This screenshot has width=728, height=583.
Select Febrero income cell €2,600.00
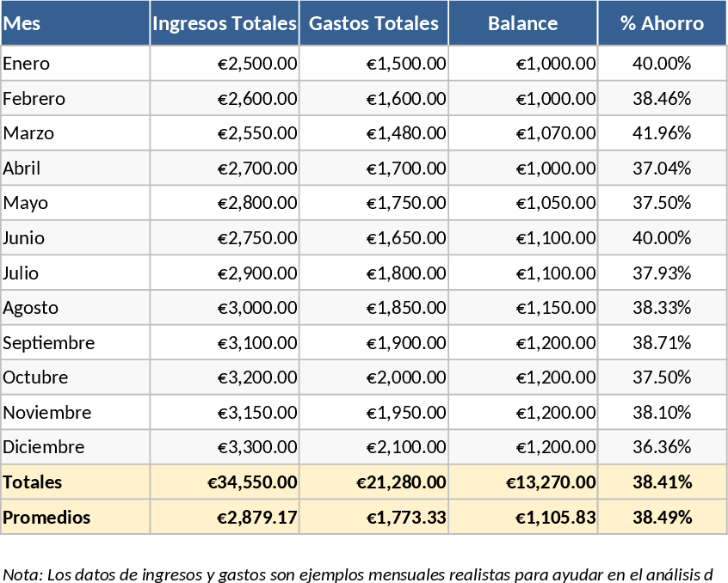pyautogui.click(x=225, y=99)
